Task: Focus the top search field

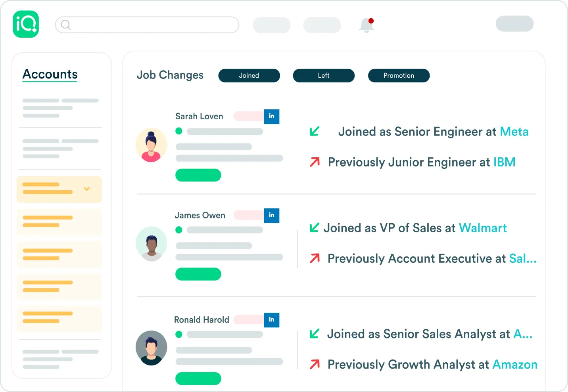Action: click(x=155, y=25)
